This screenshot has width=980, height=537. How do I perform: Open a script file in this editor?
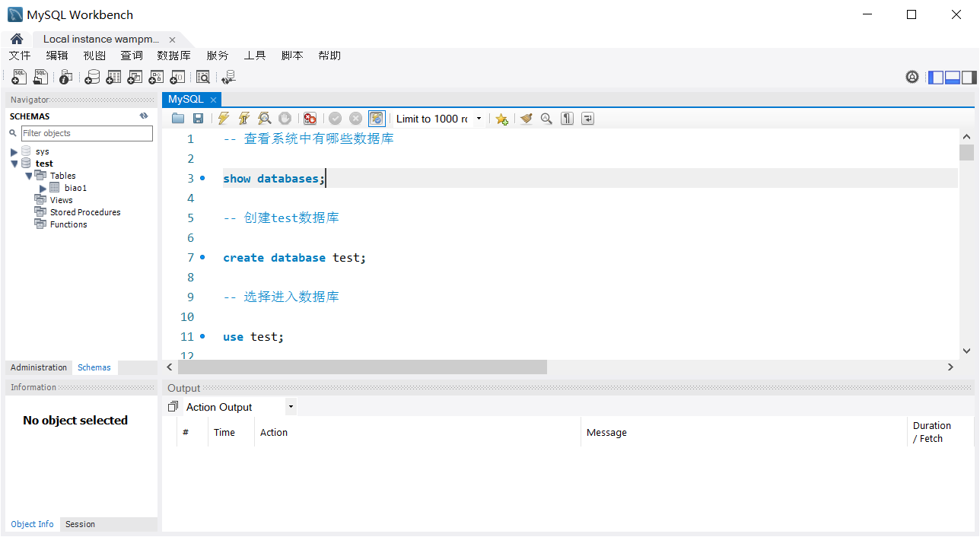click(178, 119)
